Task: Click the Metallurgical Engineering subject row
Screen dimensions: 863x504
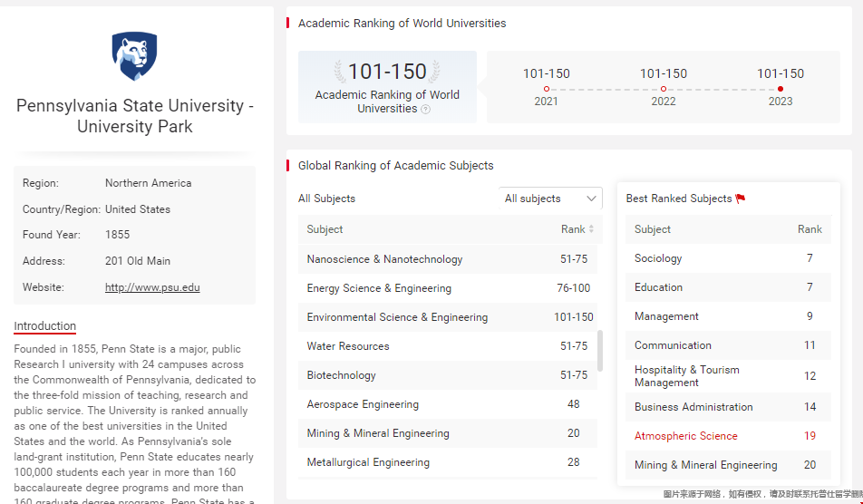Action: coord(448,462)
